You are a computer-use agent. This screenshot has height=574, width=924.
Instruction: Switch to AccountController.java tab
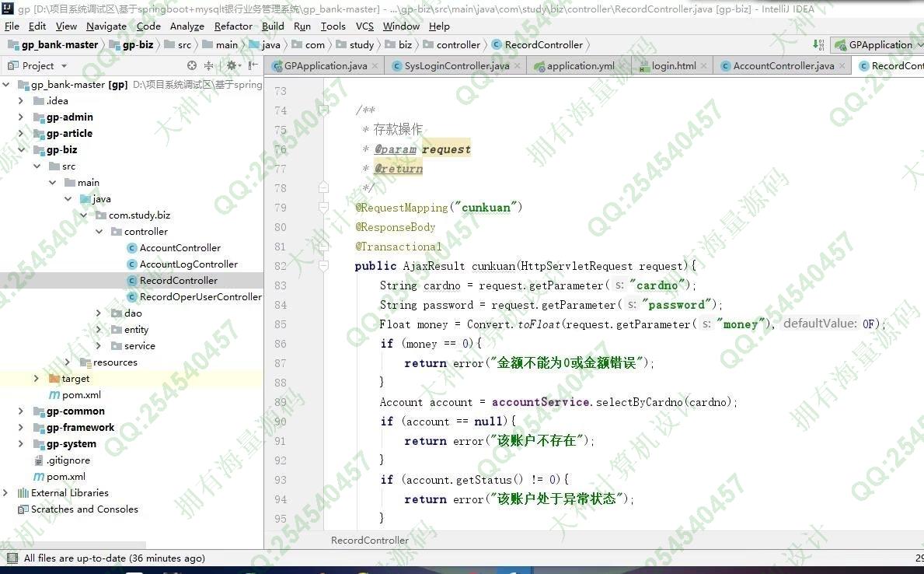pos(783,65)
